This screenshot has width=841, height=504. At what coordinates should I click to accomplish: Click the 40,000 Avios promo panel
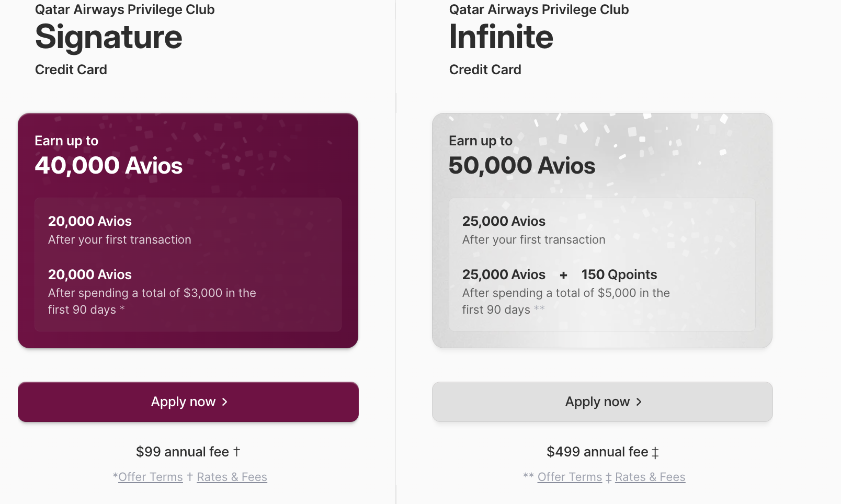(188, 230)
